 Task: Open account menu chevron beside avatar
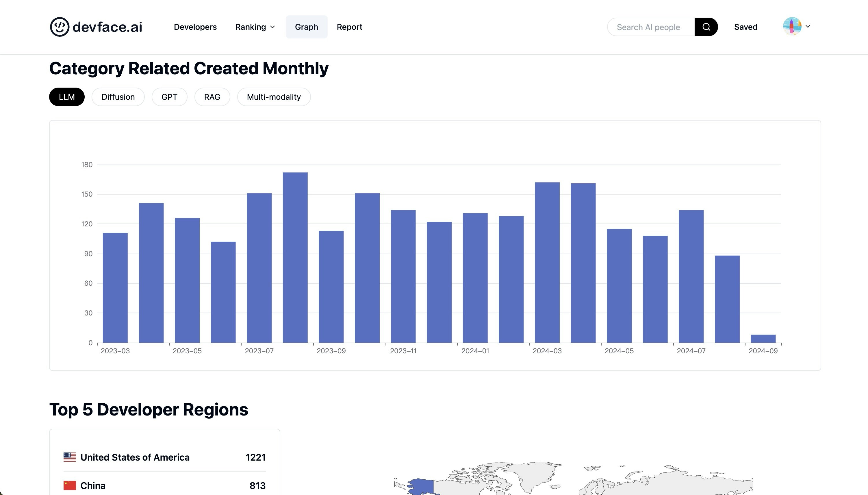point(808,27)
